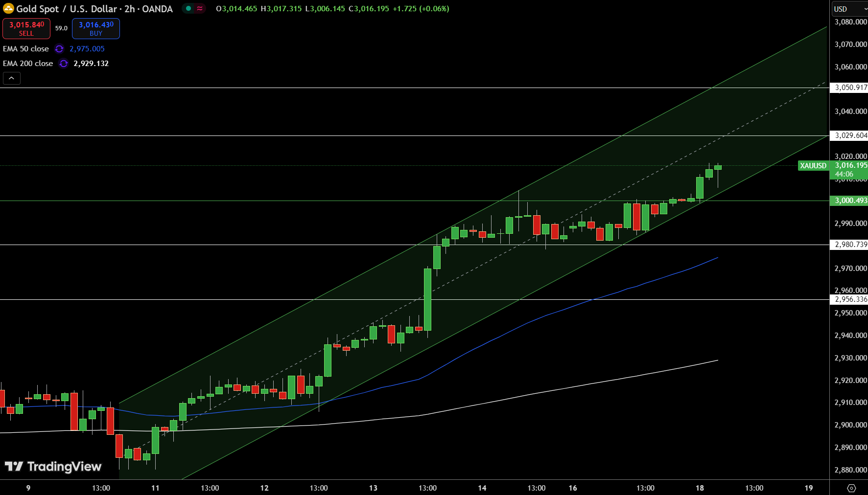
Task: Click the gold bars symbol logo
Action: point(8,9)
